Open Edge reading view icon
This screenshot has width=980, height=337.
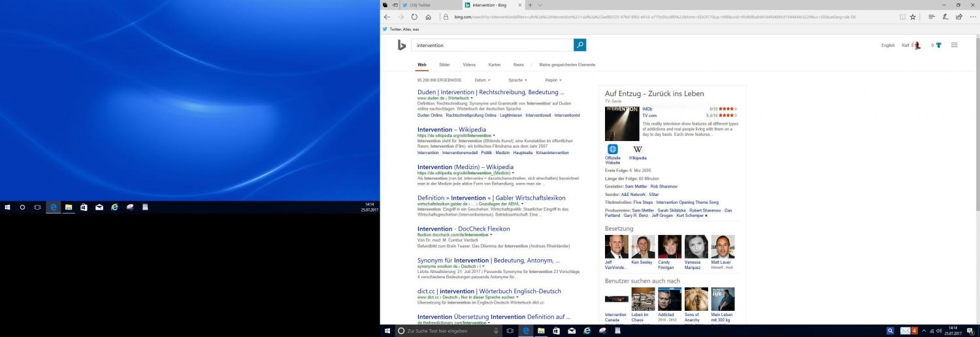[x=902, y=17]
